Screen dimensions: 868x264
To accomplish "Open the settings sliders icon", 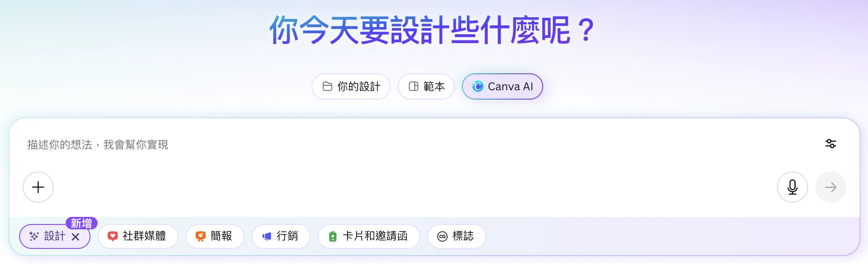I will (830, 144).
